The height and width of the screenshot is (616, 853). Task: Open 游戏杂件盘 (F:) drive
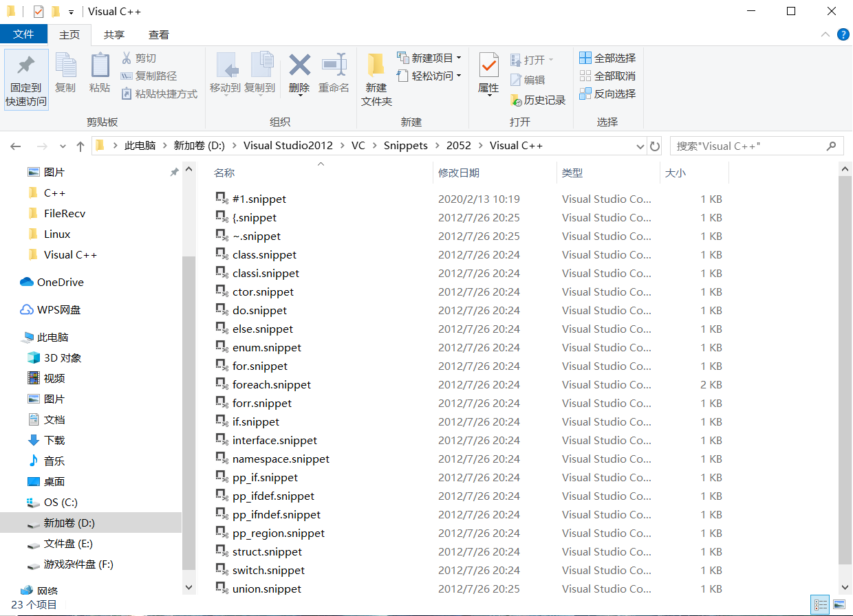70,564
